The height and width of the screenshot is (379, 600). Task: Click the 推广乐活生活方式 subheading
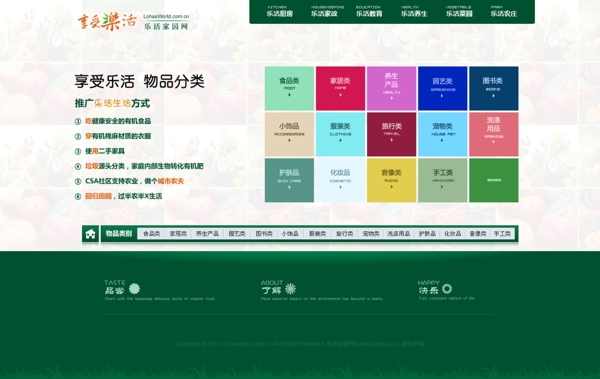(112, 103)
